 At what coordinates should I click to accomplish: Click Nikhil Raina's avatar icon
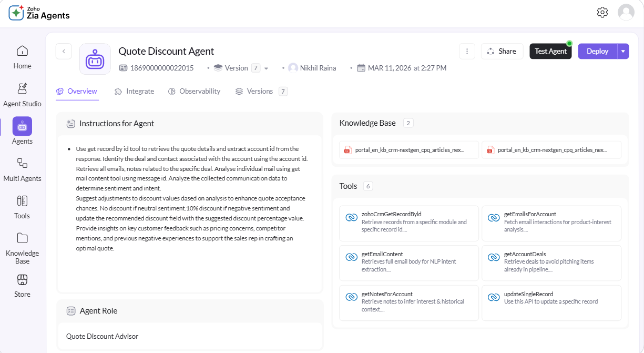pos(293,68)
